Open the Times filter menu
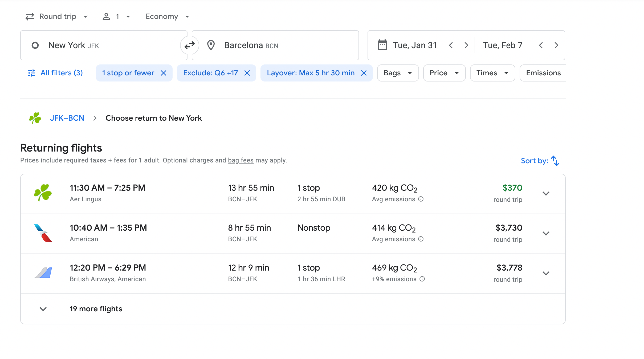The image size is (644, 359). click(x=492, y=73)
